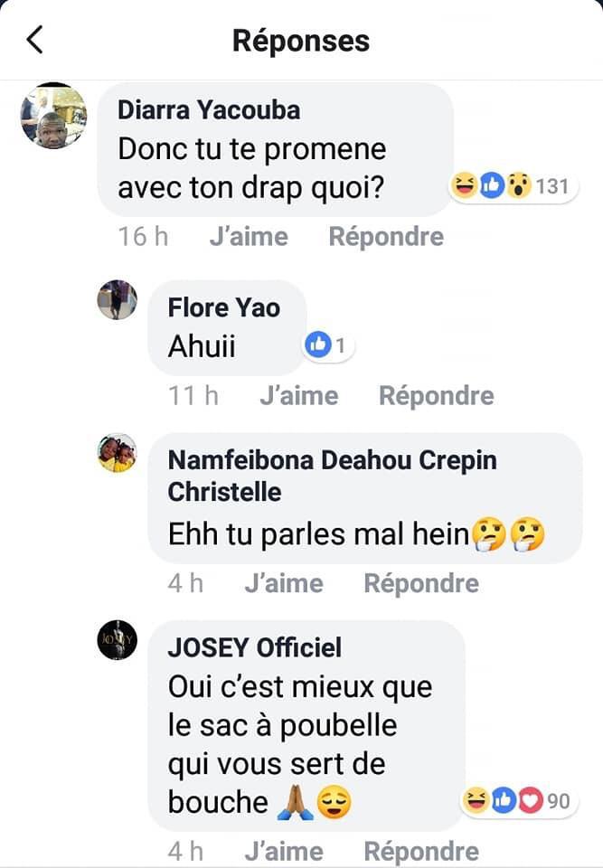Image resolution: width=603 pixels, height=868 pixels.
Task: Reply to Diarra Yacouba's comment
Action: click(386, 237)
